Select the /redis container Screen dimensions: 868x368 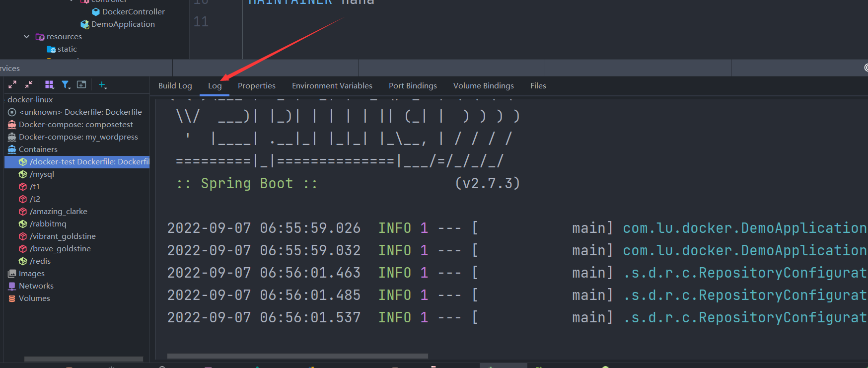pyautogui.click(x=40, y=261)
